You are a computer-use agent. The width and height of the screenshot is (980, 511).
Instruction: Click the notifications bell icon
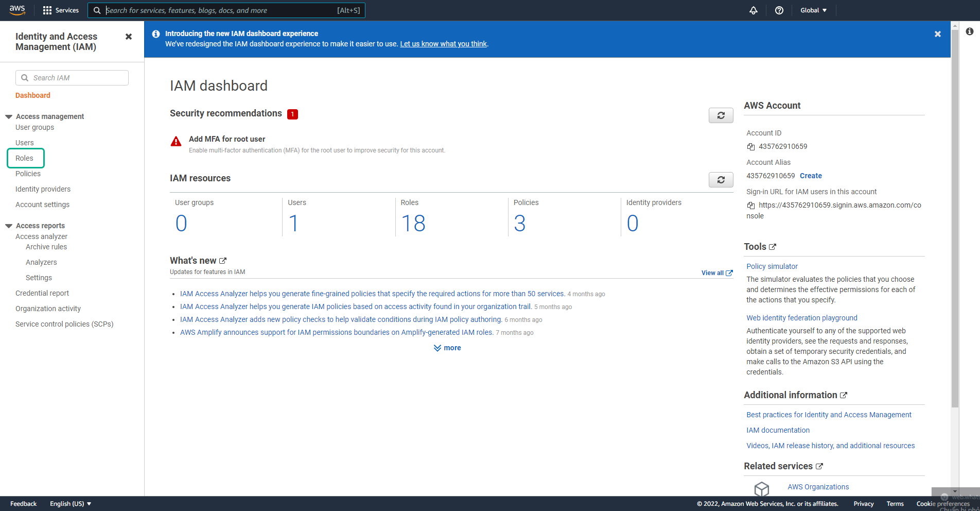tap(753, 10)
